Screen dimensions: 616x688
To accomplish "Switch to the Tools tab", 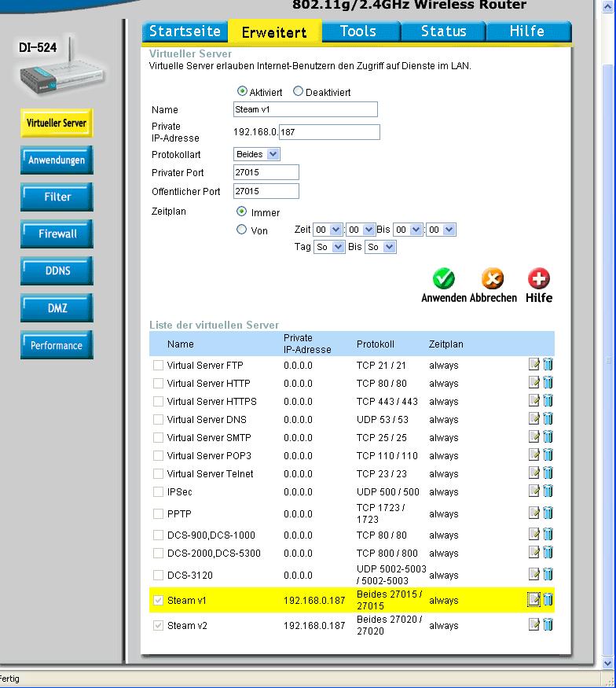I will pyautogui.click(x=358, y=31).
